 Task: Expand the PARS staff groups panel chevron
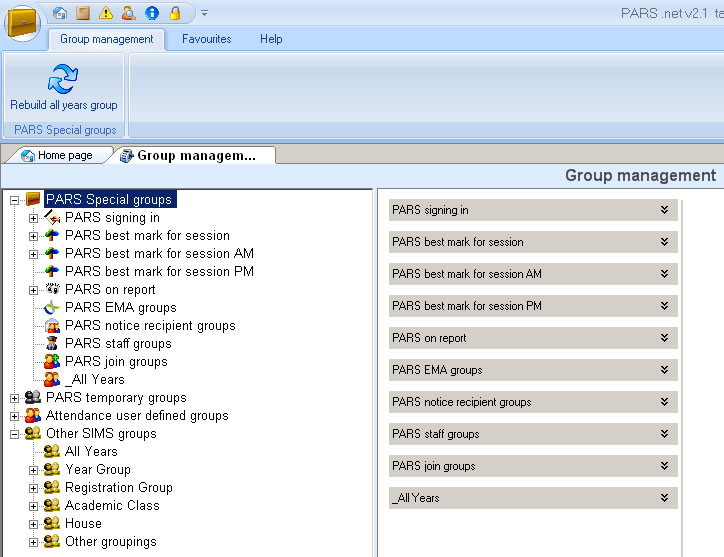click(x=664, y=434)
